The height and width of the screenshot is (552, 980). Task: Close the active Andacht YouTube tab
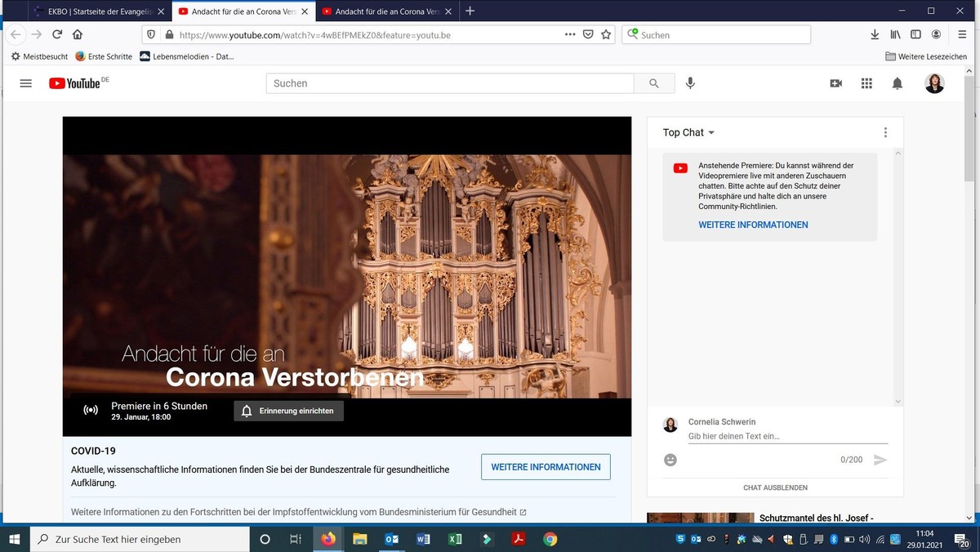305,11
